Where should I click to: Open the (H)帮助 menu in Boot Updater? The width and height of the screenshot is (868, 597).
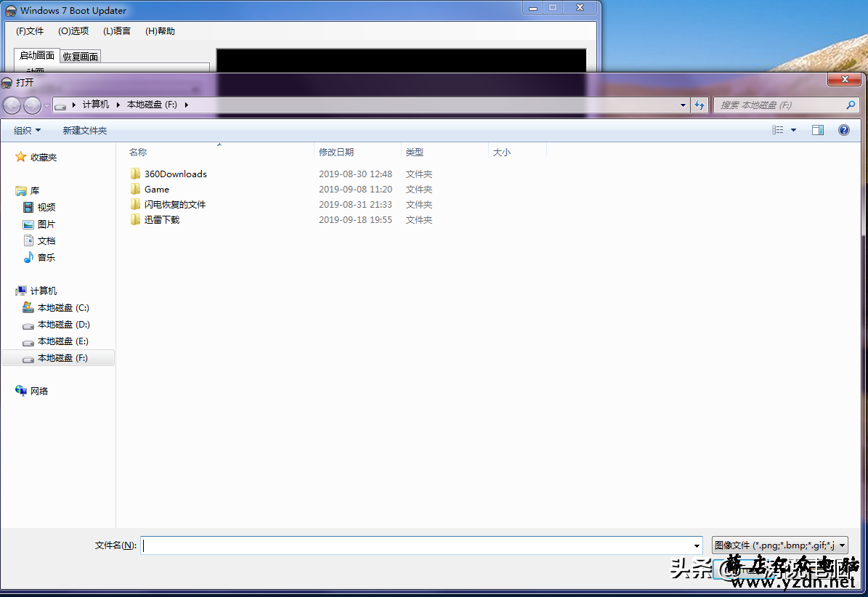click(x=160, y=31)
